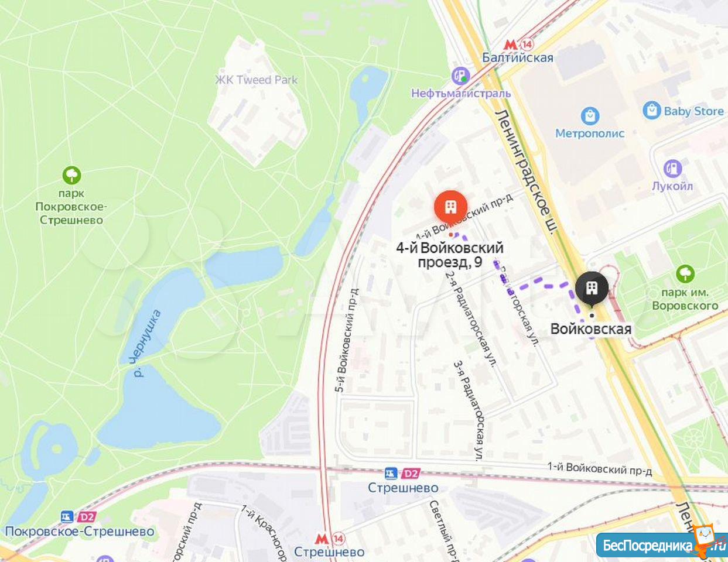Click the red building pin marker

click(450, 207)
